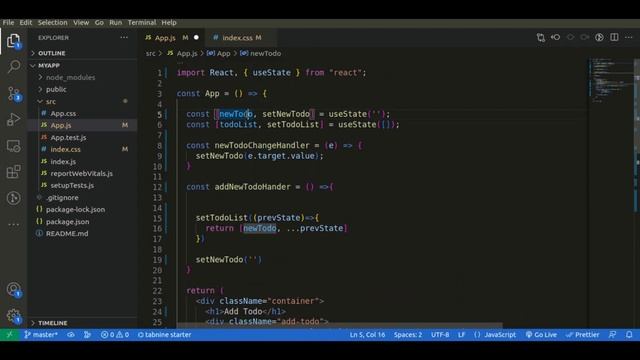This screenshot has height=360, width=640.
Task: Open App.test.js in the explorer
Action: (x=82, y=138)
